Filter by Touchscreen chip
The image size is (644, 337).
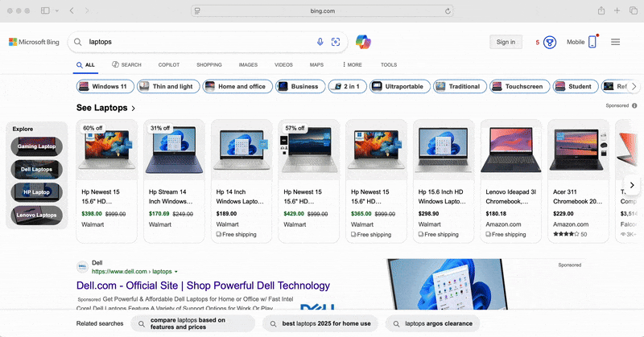pos(519,87)
